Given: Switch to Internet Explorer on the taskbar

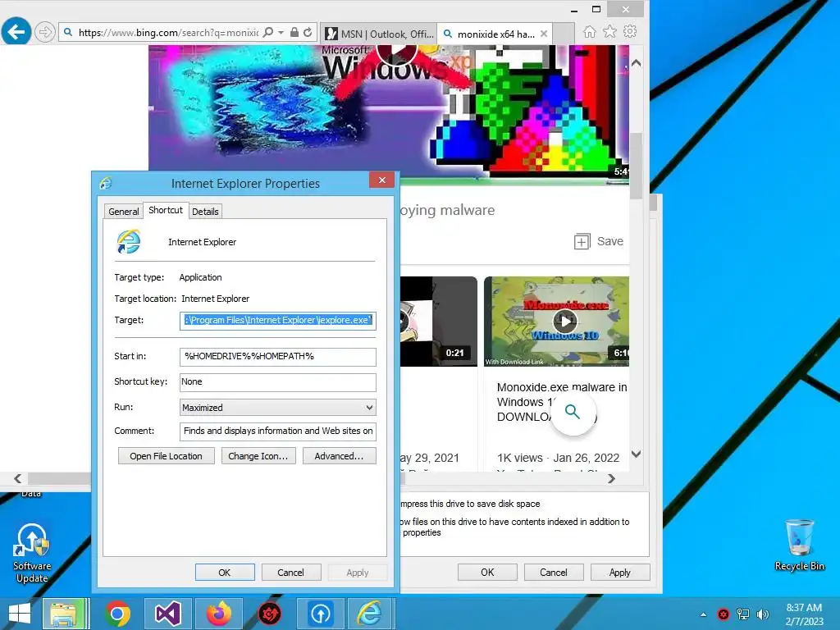Looking at the screenshot, I should [371, 614].
